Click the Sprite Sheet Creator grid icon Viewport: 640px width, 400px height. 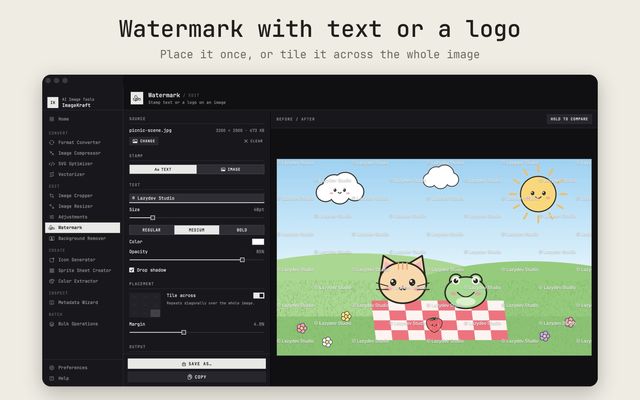[x=52, y=270]
